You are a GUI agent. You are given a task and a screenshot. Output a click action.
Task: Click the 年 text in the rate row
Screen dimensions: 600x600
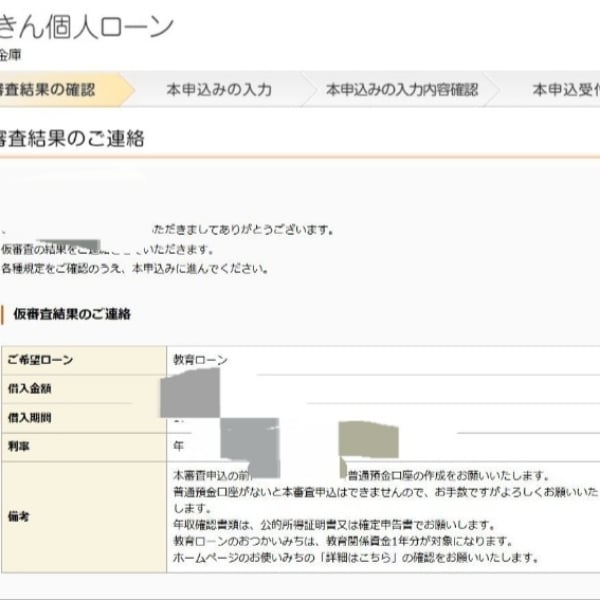coord(178,446)
